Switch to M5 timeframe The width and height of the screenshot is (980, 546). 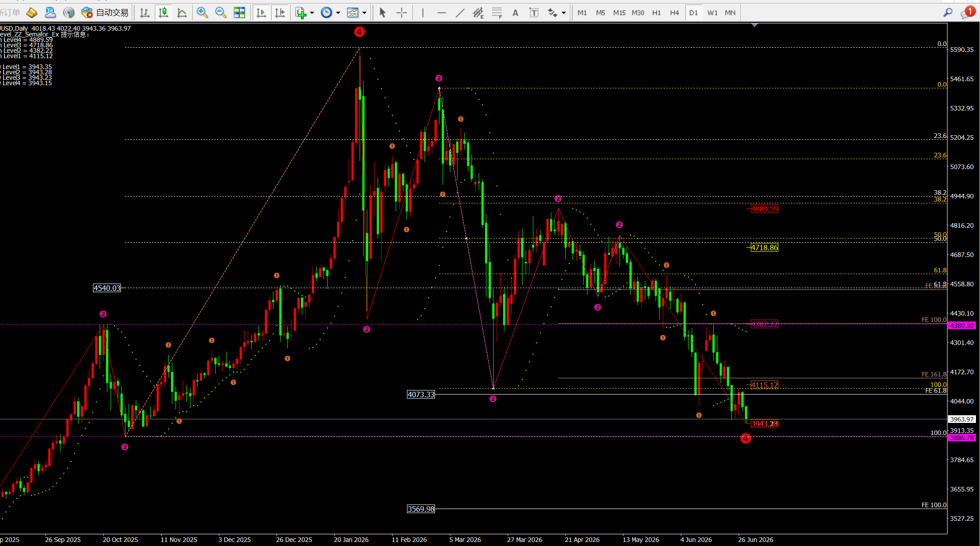click(601, 13)
